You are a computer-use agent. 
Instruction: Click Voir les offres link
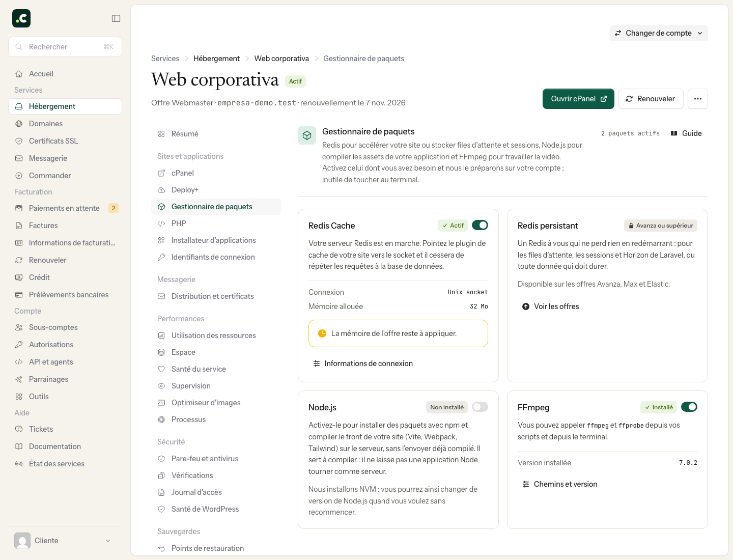[551, 306]
